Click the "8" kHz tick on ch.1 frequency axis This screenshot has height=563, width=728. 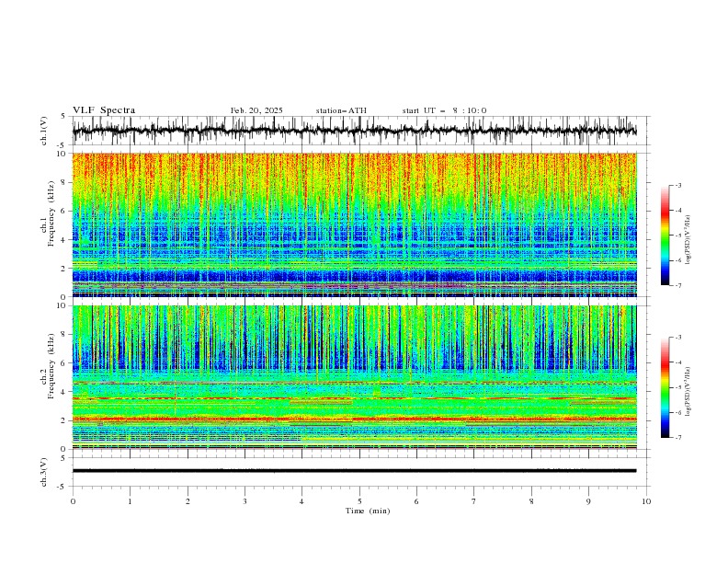coord(64,182)
